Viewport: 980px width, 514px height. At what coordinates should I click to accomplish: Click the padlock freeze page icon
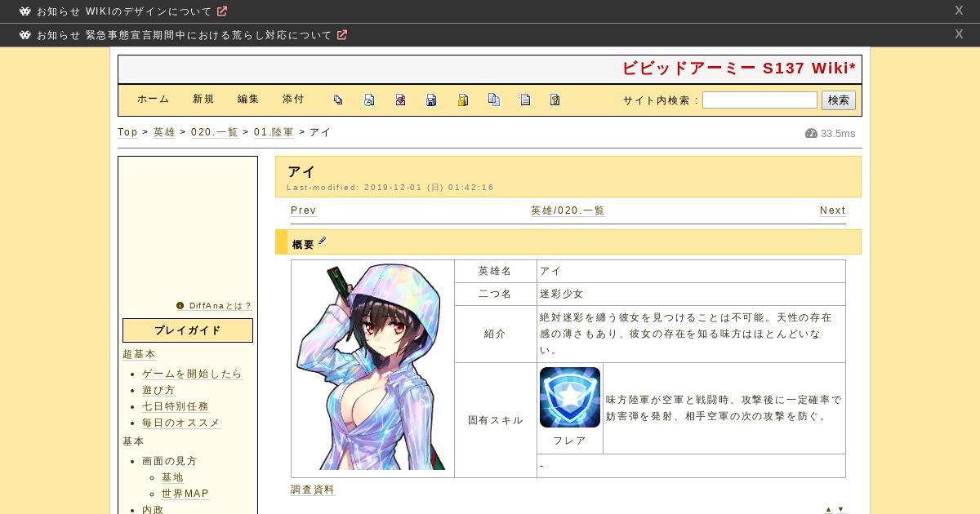point(462,100)
